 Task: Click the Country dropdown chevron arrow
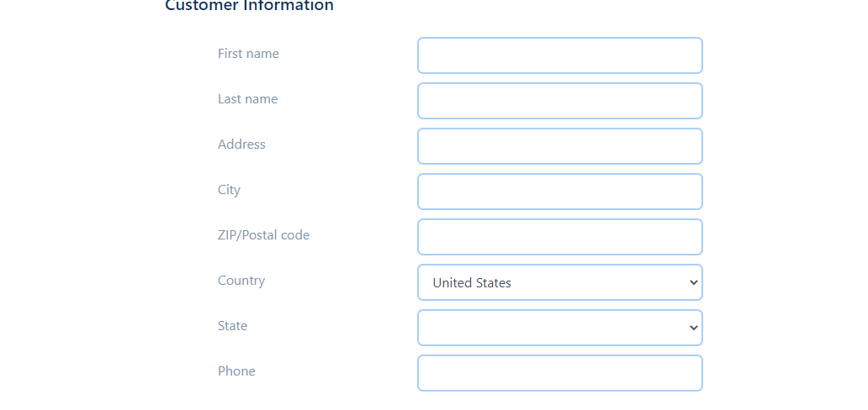point(694,283)
